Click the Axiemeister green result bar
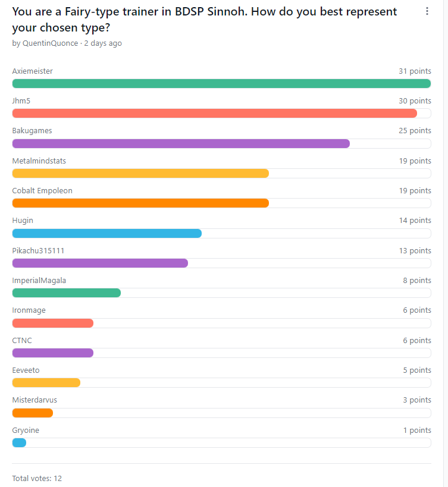Screen dimensions: 448x487 [221, 84]
